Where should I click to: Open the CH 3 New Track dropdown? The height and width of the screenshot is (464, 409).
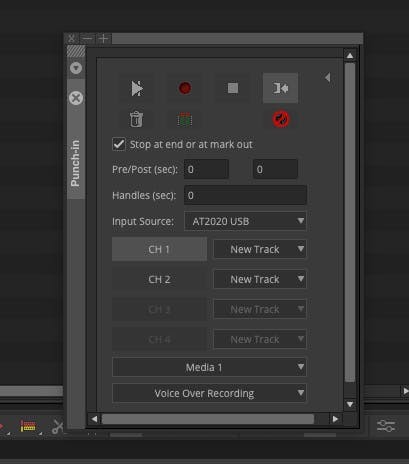pyautogui.click(x=260, y=309)
